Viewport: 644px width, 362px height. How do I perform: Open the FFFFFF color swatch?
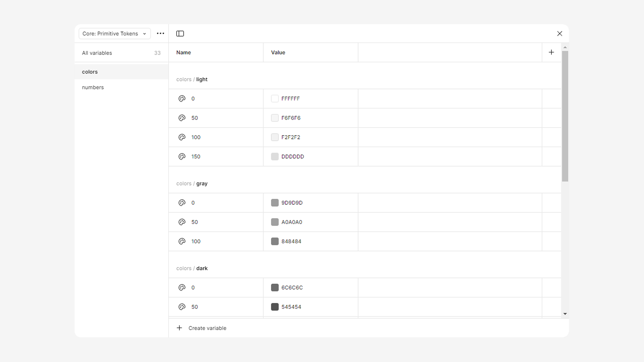tap(275, 99)
